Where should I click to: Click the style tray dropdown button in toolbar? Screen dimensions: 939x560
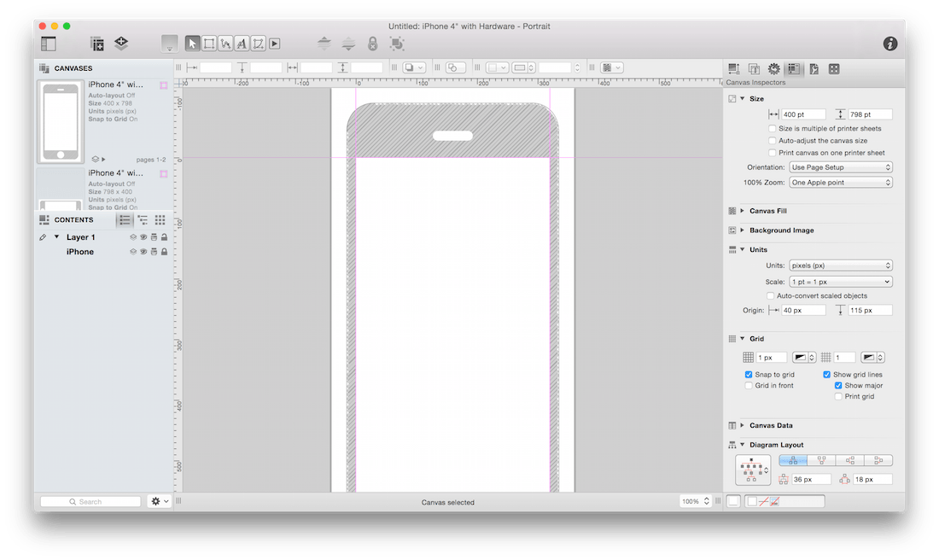(170, 44)
